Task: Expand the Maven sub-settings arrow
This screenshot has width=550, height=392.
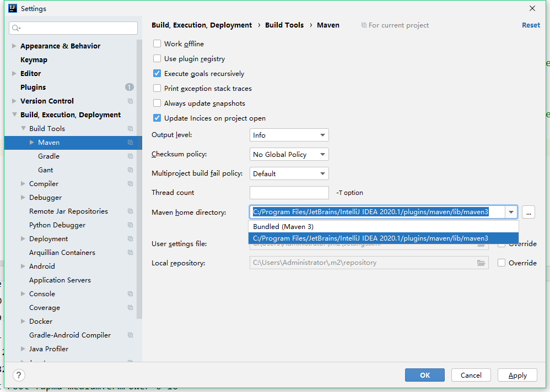Action: 32,142
